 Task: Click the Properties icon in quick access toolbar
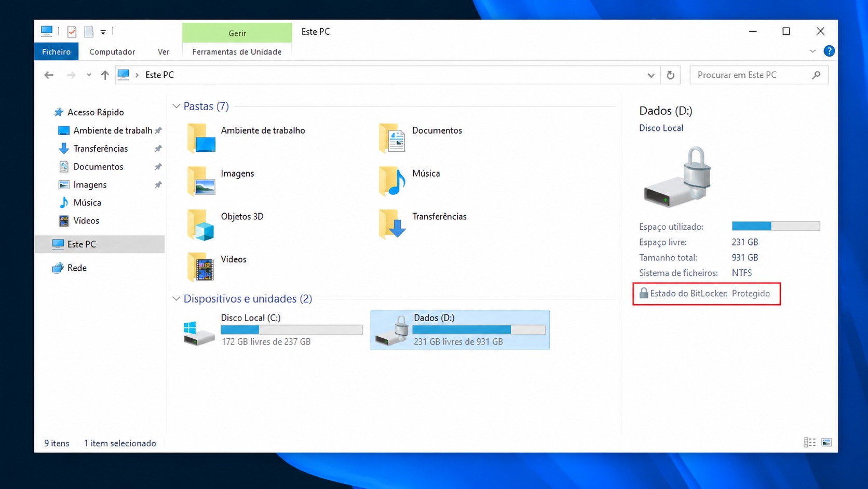pyautogui.click(x=72, y=32)
